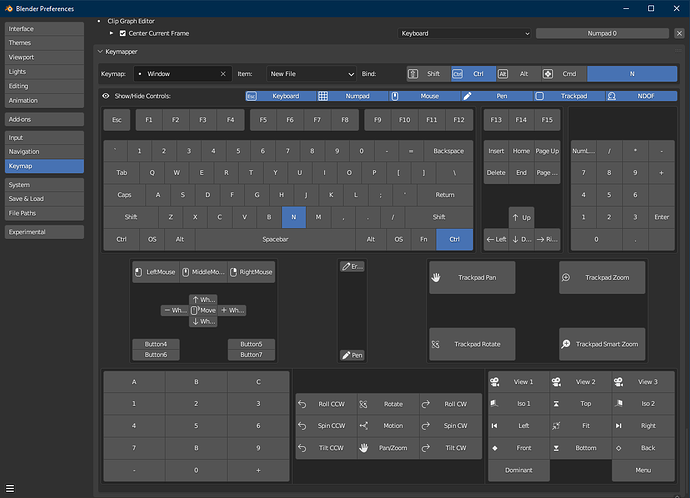Open Add-ons preferences tab
This screenshot has height=498, width=690.
point(44,119)
